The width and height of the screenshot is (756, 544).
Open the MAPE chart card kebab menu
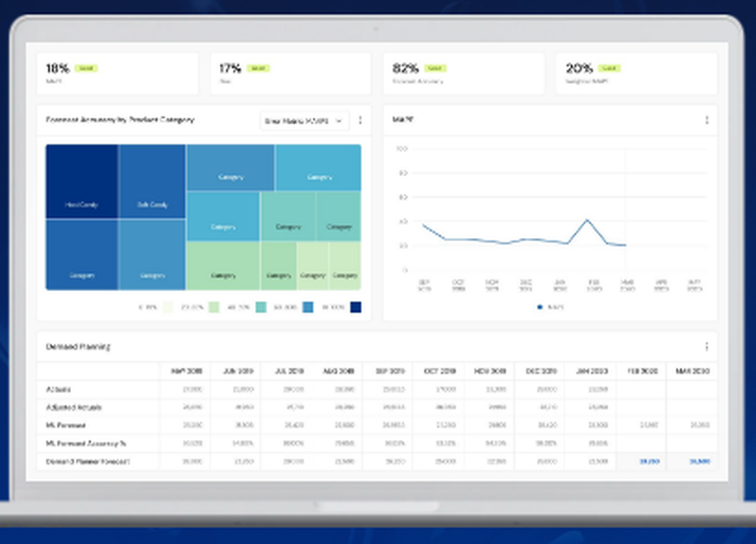pos(707,120)
